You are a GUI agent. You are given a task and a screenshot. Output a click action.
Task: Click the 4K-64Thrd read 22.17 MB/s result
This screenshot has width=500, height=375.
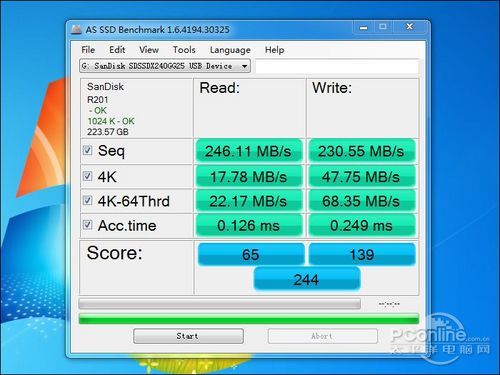coord(248,201)
